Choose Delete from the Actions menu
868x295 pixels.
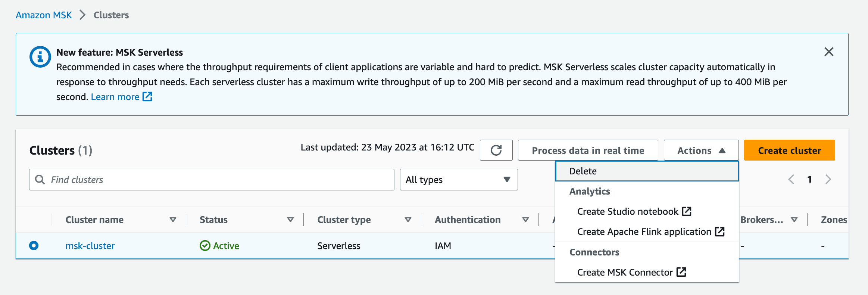click(x=647, y=171)
